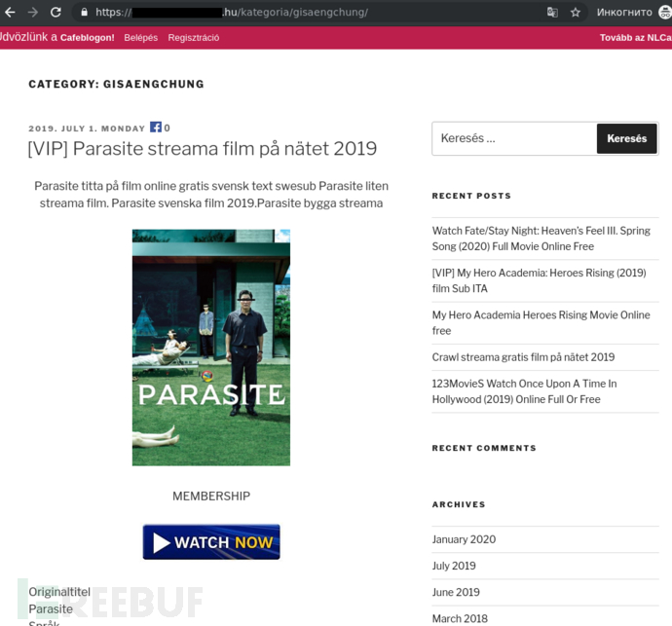Open Belépés login link
This screenshot has width=672, height=626.
tap(140, 38)
